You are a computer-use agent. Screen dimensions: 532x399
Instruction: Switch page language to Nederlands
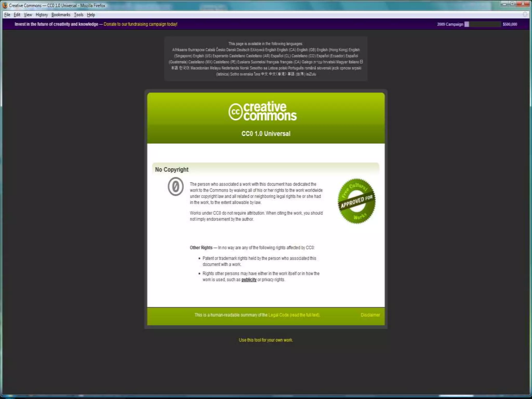coord(230,68)
